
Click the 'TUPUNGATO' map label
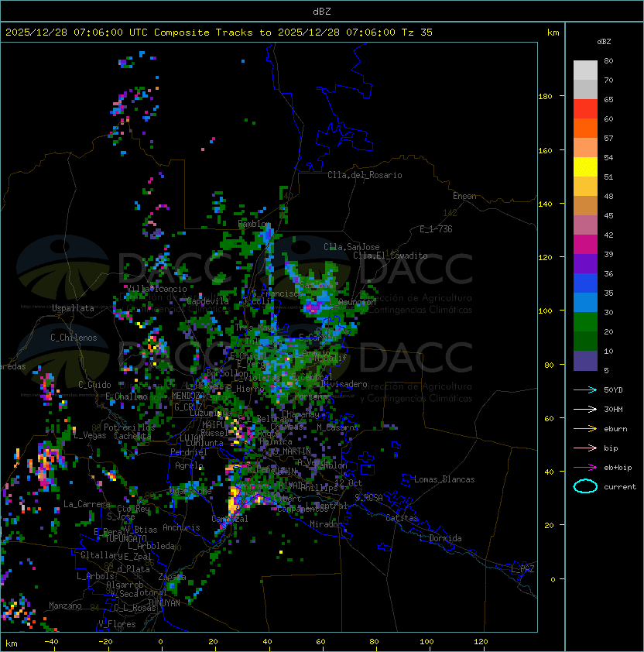click(126, 538)
